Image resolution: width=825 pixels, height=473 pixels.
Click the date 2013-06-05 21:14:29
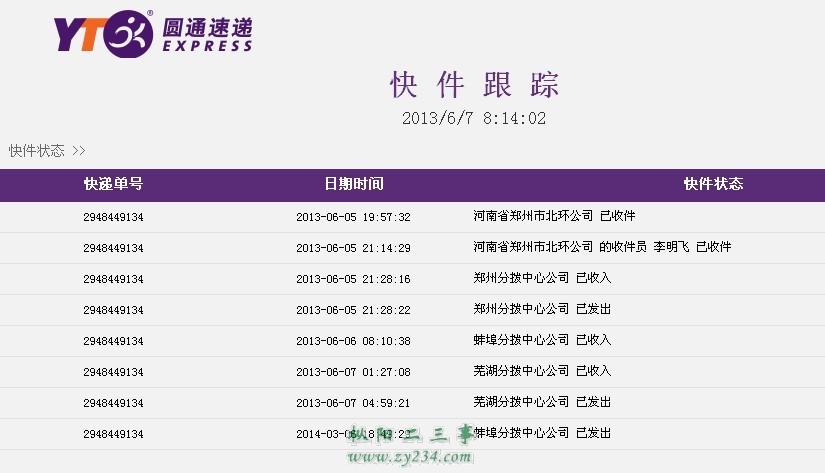(353, 248)
